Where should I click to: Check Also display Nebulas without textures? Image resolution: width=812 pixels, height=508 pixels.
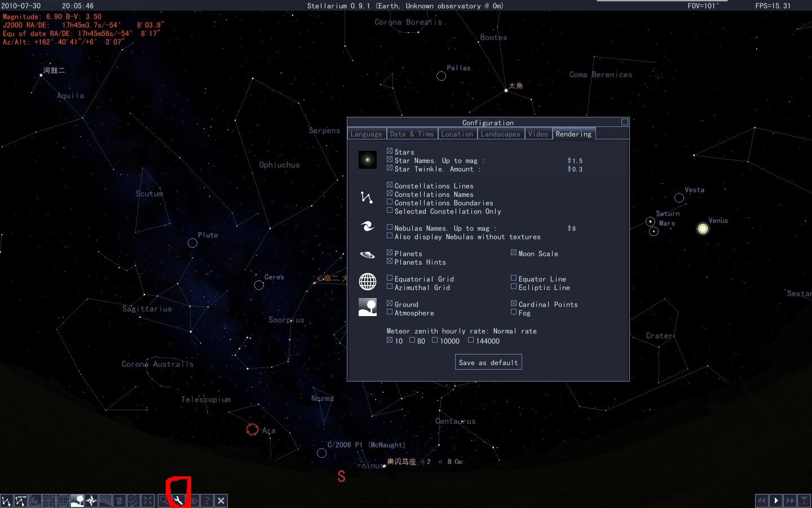390,236
